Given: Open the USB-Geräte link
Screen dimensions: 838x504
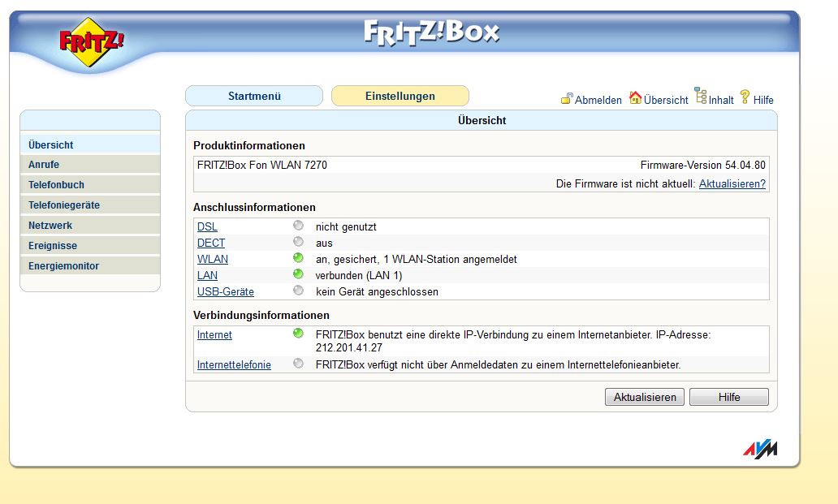Looking at the screenshot, I should (x=226, y=291).
